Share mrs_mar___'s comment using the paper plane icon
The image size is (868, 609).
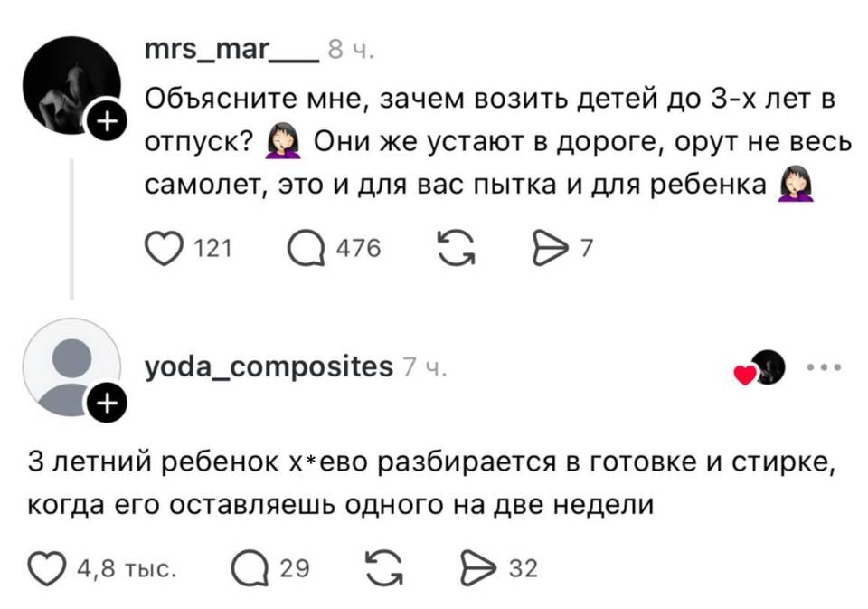[x=551, y=245]
